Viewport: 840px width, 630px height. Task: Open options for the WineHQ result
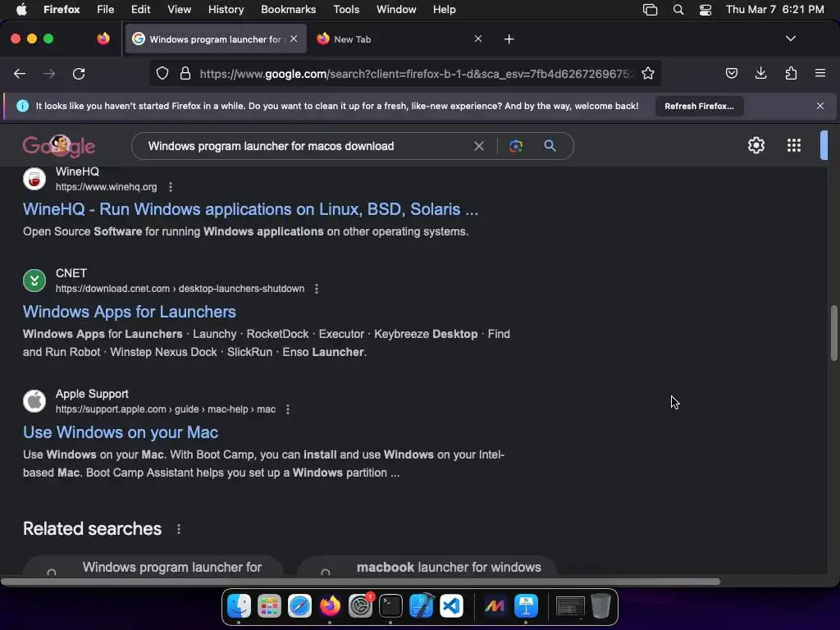pyautogui.click(x=171, y=187)
